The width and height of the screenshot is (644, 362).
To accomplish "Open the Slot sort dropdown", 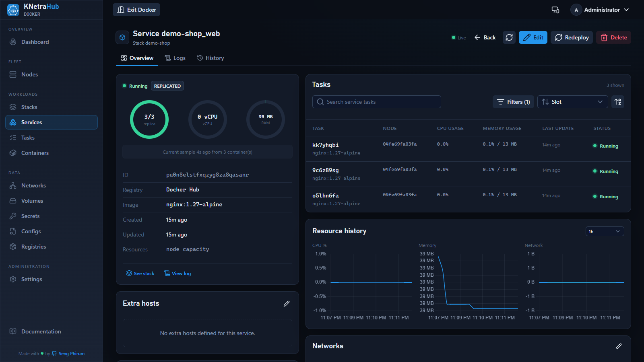I will pos(573,102).
